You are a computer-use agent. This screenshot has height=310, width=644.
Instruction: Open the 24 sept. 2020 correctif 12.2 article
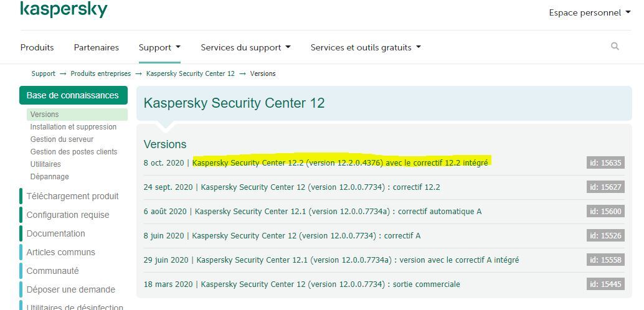pyautogui.click(x=320, y=187)
